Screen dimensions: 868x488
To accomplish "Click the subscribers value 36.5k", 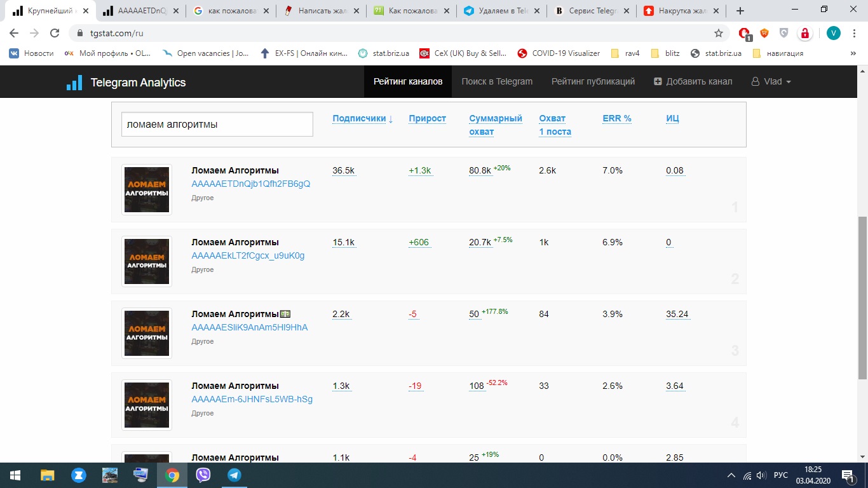I will tap(343, 170).
